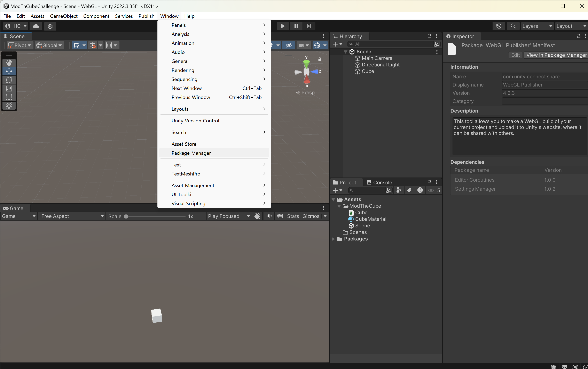Toggle hidden packages count 15

point(434,190)
